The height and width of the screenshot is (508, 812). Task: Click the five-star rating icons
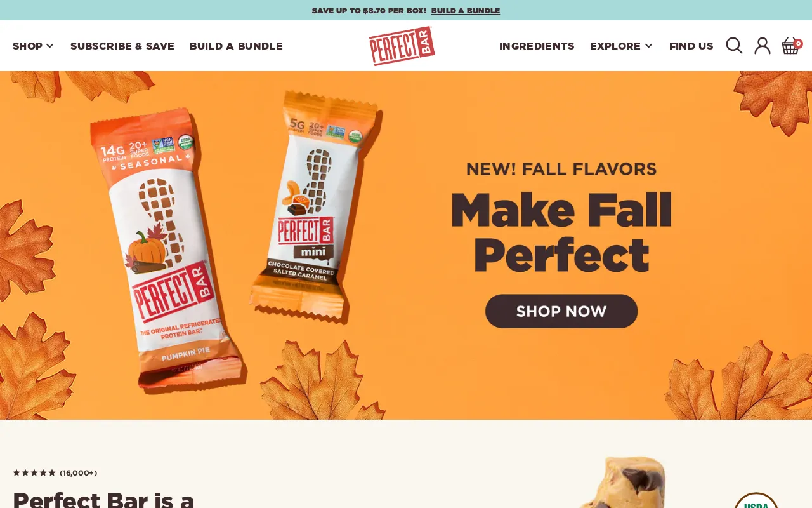[34, 473]
